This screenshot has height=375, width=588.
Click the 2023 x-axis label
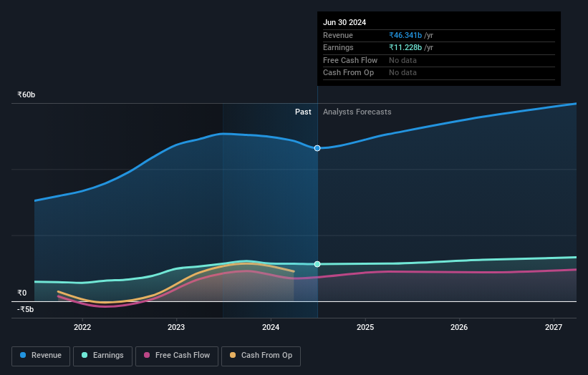(x=176, y=327)
